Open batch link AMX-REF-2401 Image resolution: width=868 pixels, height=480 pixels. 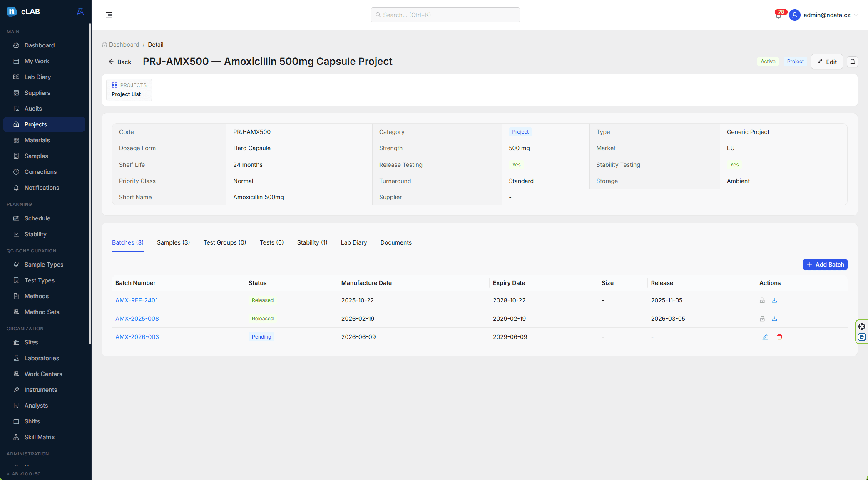point(137,300)
